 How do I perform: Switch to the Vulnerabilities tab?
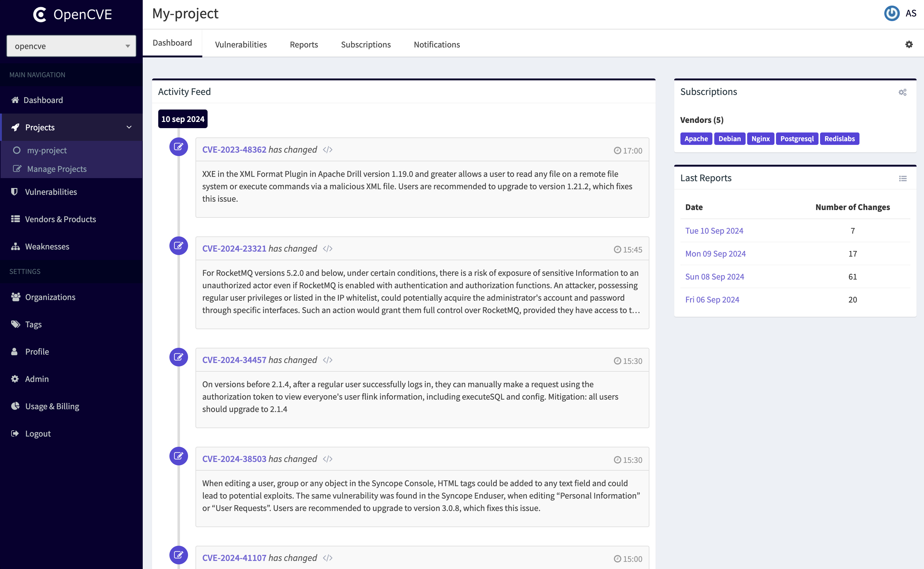click(240, 44)
